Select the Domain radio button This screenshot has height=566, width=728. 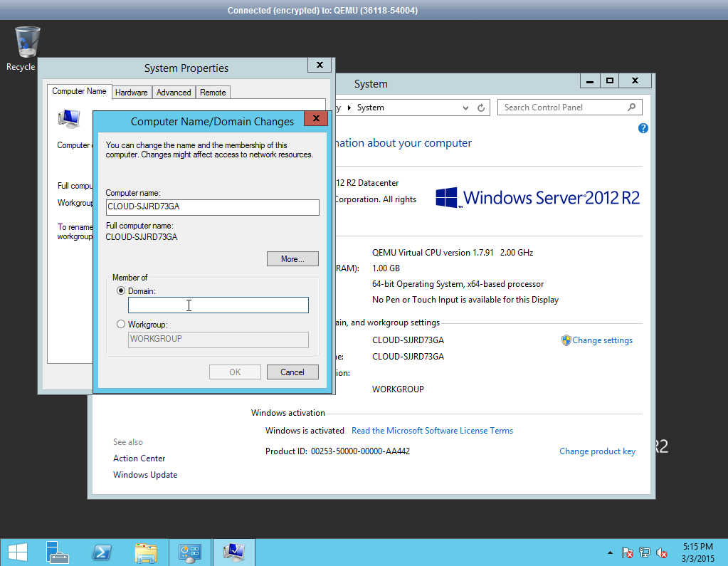(x=121, y=290)
